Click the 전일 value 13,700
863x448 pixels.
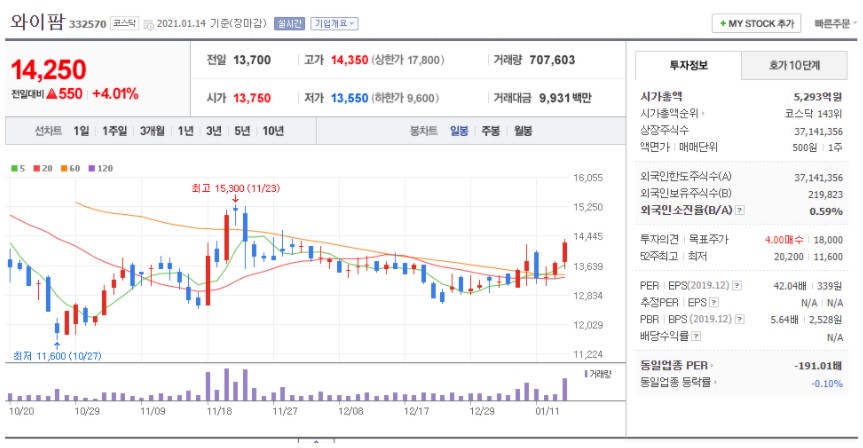pos(252,60)
